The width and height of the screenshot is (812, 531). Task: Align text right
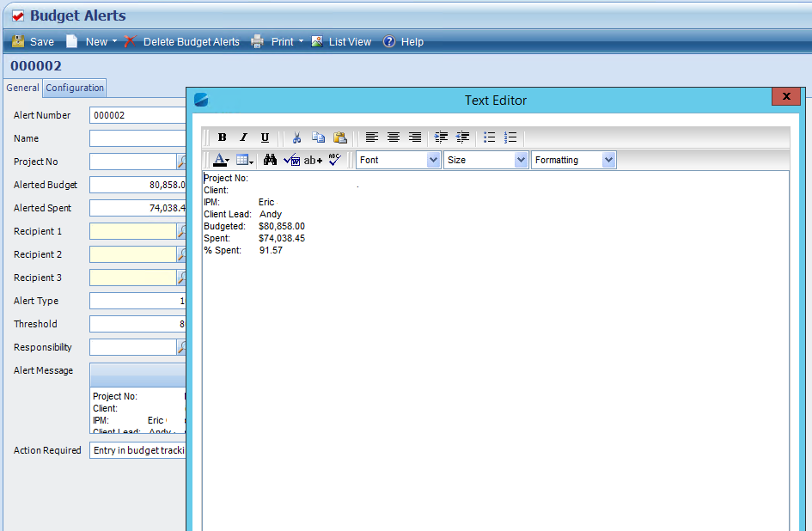pyautogui.click(x=415, y=137)
